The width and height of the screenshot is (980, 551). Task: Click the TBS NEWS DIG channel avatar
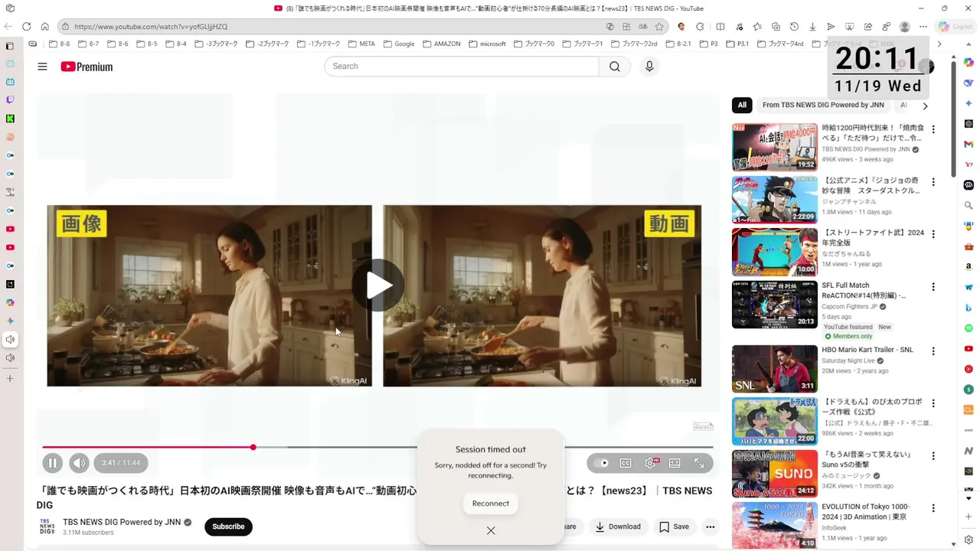point(47,527)
